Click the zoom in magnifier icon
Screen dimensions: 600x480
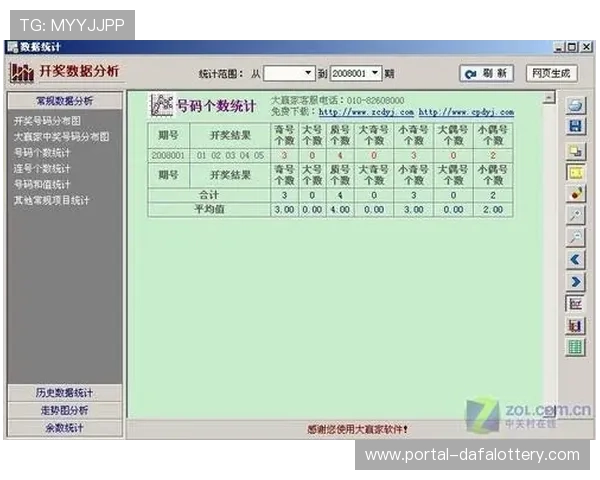click(x=576, y=216)
